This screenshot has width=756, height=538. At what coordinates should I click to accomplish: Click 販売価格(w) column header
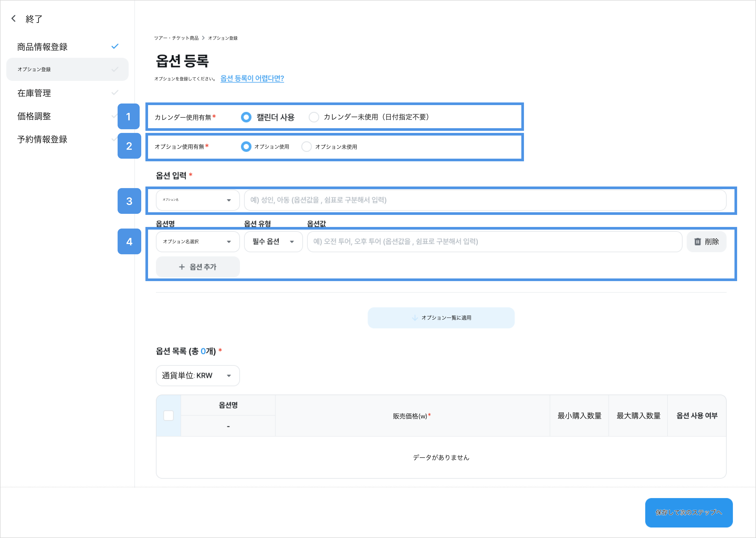coord(412,416)
